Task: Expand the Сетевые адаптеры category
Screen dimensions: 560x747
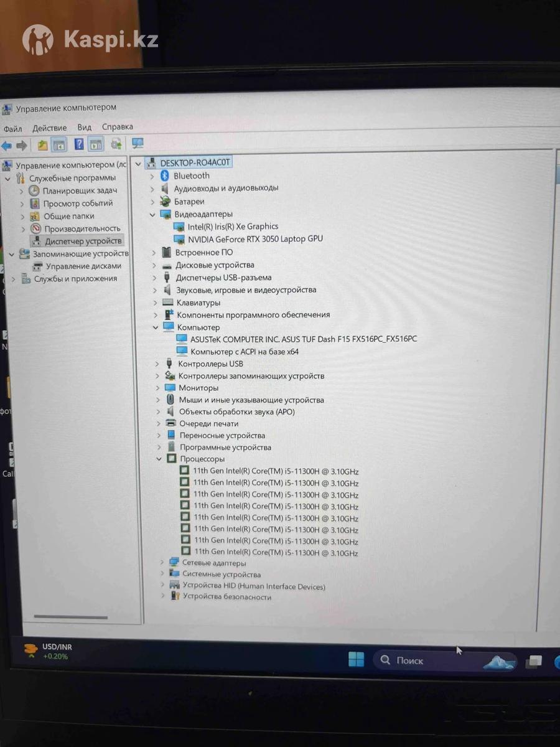Action: click(x=162, y=563)
